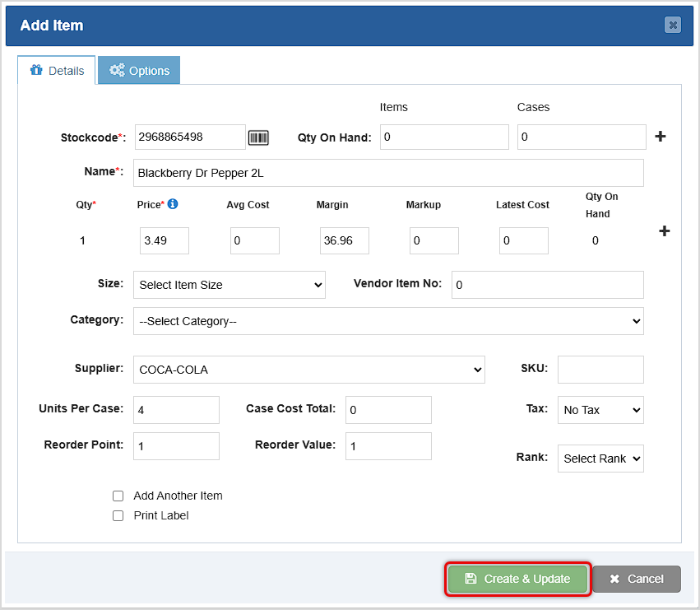Open the Tax dropdown showing No Tax

tap(600, 410)
